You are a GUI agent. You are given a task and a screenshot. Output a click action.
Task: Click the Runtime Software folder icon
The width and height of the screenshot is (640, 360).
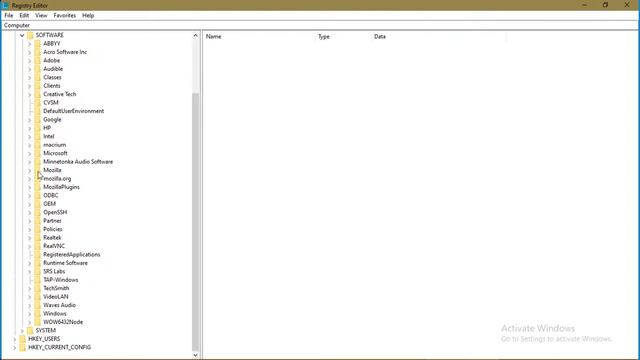coord(38,263)
